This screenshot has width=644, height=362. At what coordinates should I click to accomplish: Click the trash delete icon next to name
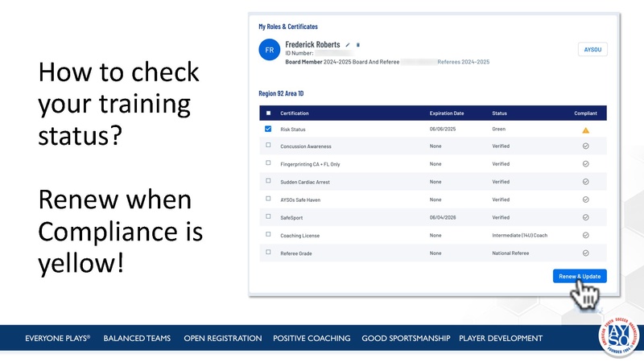point(357,45)
